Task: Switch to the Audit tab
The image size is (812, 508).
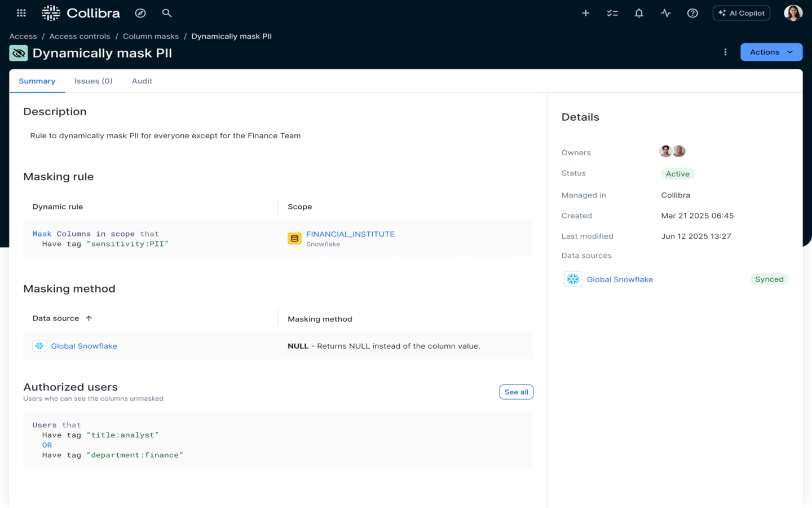Action: [142, 81]
